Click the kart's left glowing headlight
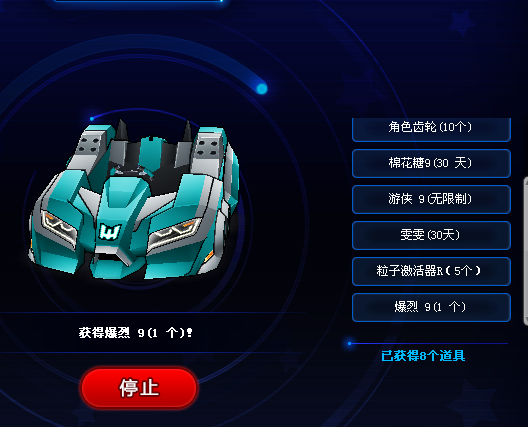Screen dimensions: 528x427 point(59,225)
